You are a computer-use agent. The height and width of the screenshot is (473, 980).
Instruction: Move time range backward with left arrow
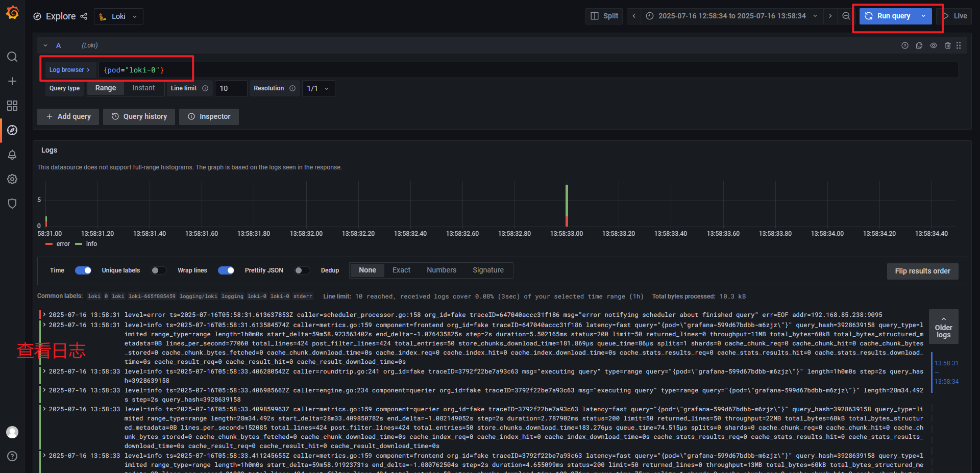click(634, 16)
